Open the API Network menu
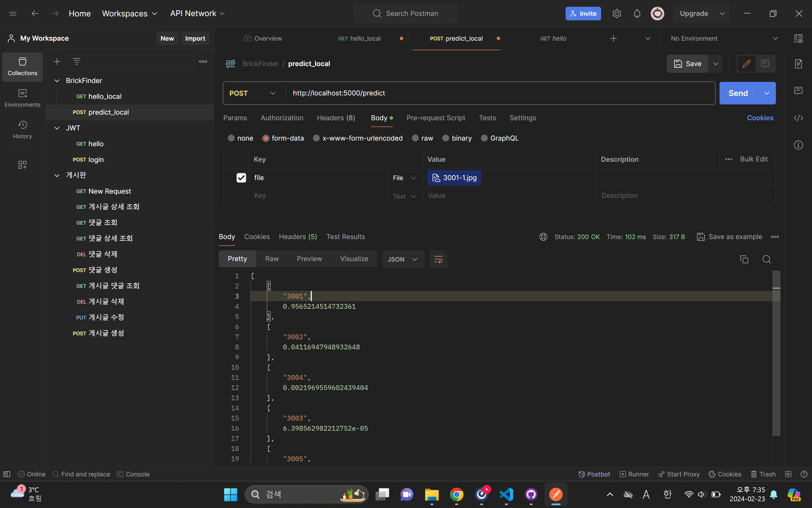Image resolution: width=812 pixels, height=508 pixels. pos(197,14)
